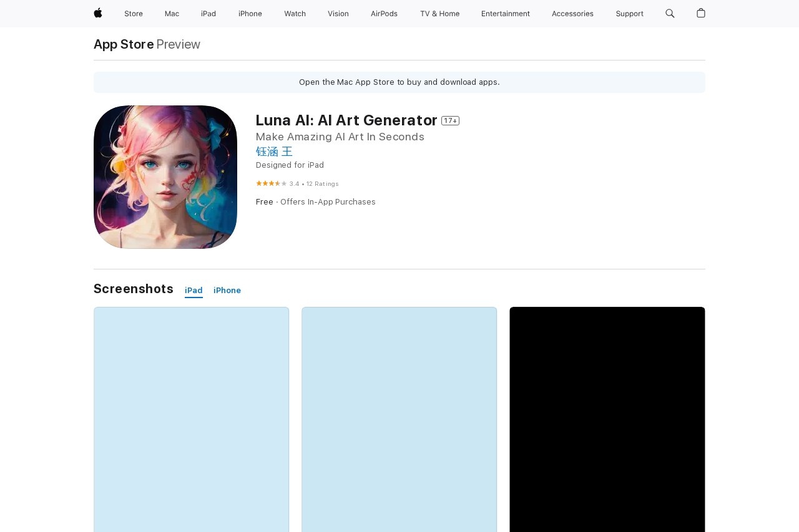
Task: Click the 17+ age rating badge
Action: tap(450, 120)
